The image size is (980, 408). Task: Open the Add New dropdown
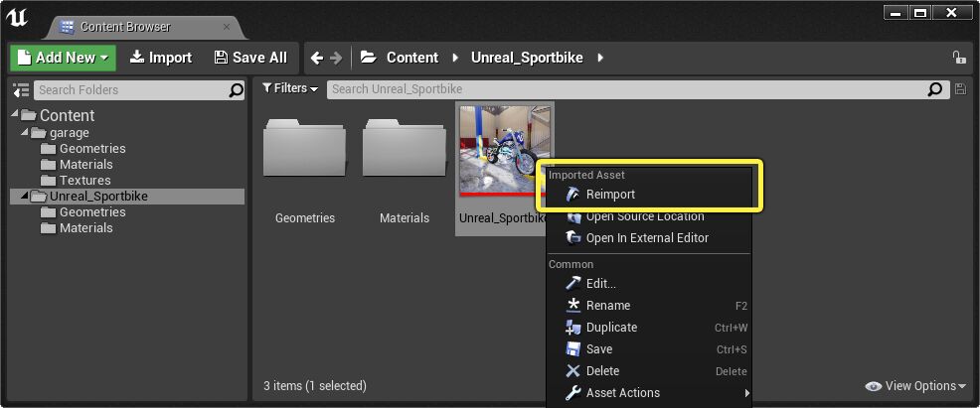click(x=64, y=58)
